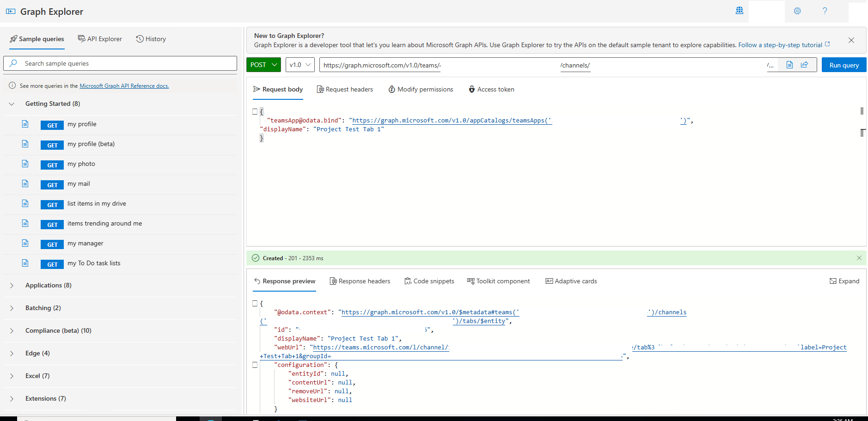The height and width of the screenshot is (421, 868).
Task: Run the query
Action: coord(844,65)
